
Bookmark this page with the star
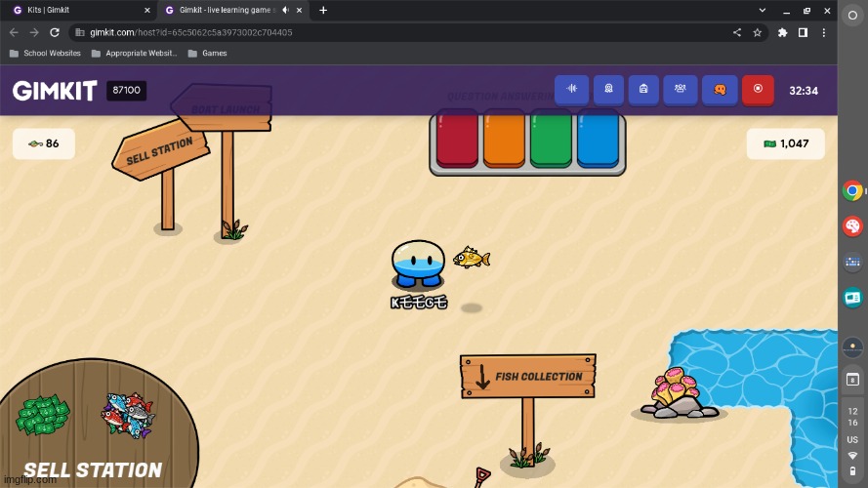(x=758, y=32)
